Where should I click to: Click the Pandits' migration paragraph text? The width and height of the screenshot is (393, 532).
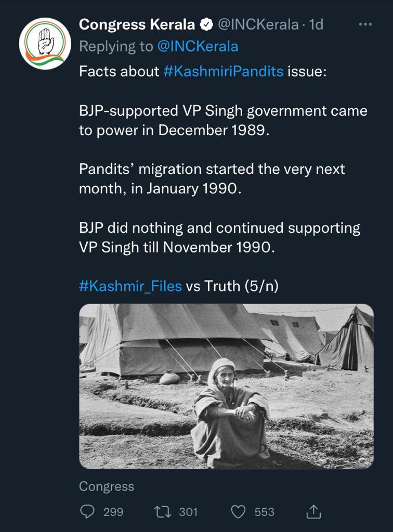212,179
